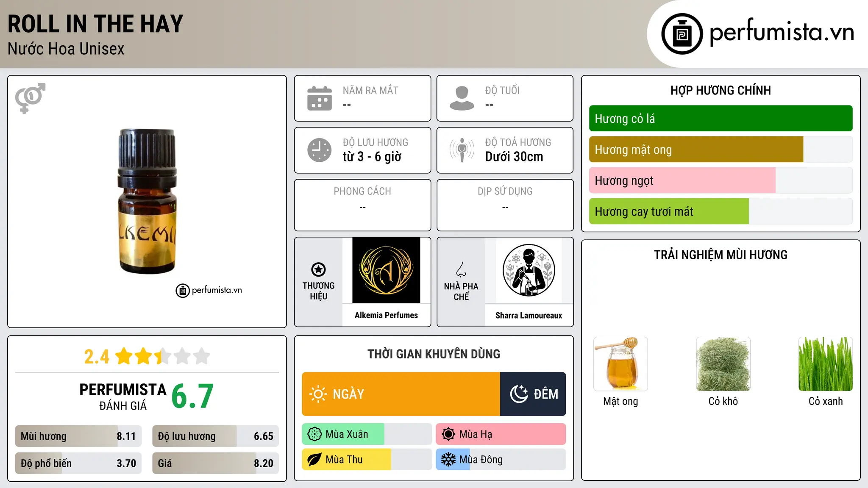Click the clock icon beside Độ lưu hương
This screenshot has width=868, height=488.
pos(320,150)
